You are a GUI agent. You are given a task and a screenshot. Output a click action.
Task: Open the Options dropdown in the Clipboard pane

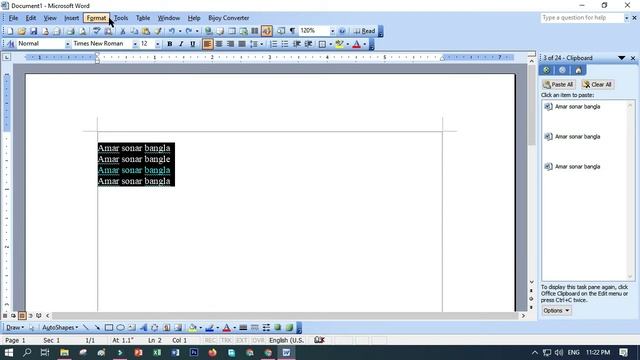click(556, 311)
